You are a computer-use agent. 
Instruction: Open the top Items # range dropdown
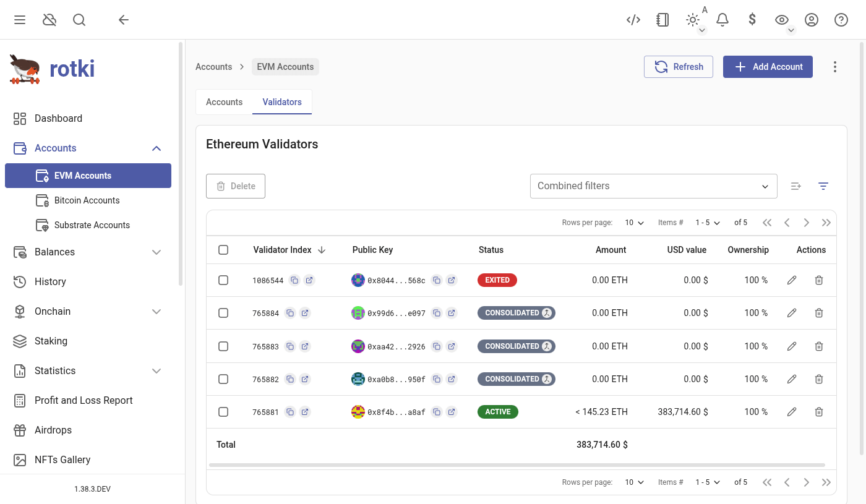[708, 223]
